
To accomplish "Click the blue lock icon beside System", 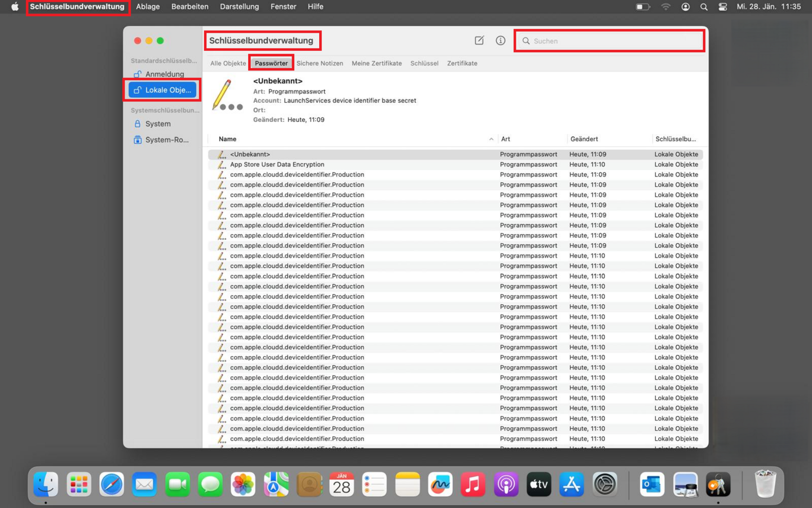I will tap(138, 124).
